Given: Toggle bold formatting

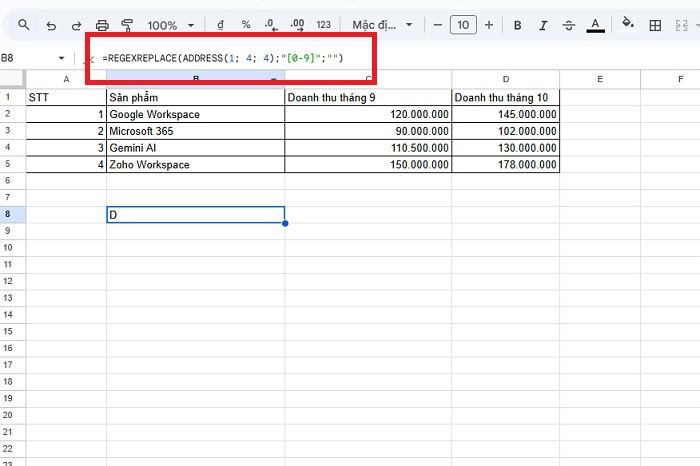Looking at the screenshot, I should coord(517,25).
